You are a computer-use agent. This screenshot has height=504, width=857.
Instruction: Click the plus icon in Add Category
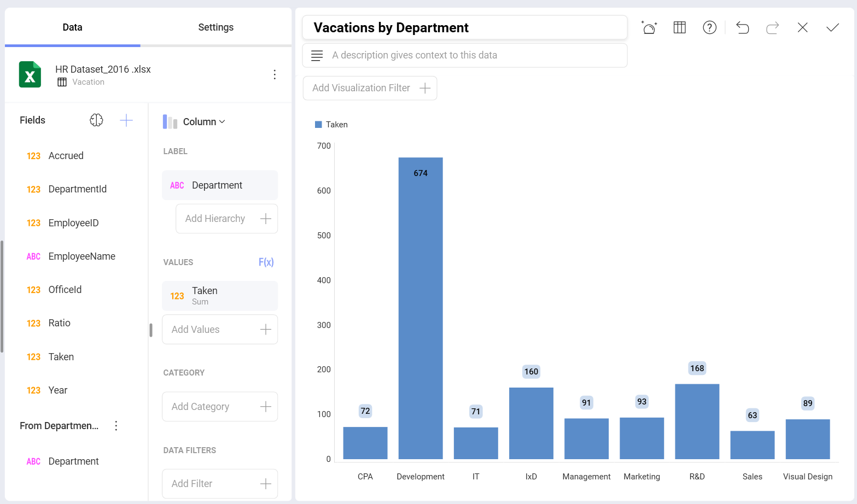pyautogui.click(x=266, y=407)
